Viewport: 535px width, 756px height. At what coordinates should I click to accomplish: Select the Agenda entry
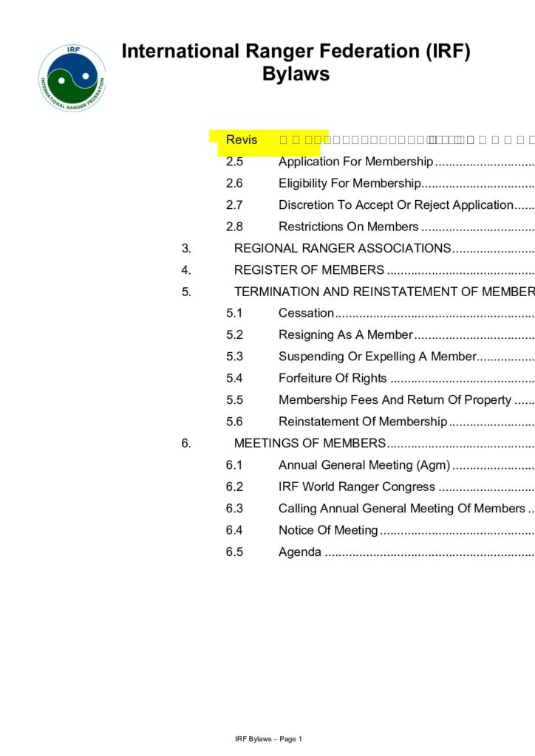coord(299,552)
